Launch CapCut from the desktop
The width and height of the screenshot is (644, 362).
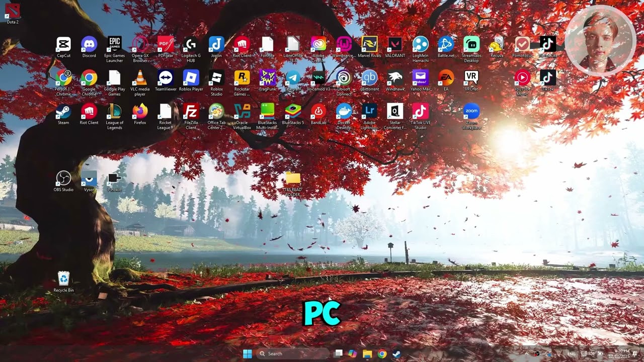coord(63,47)
